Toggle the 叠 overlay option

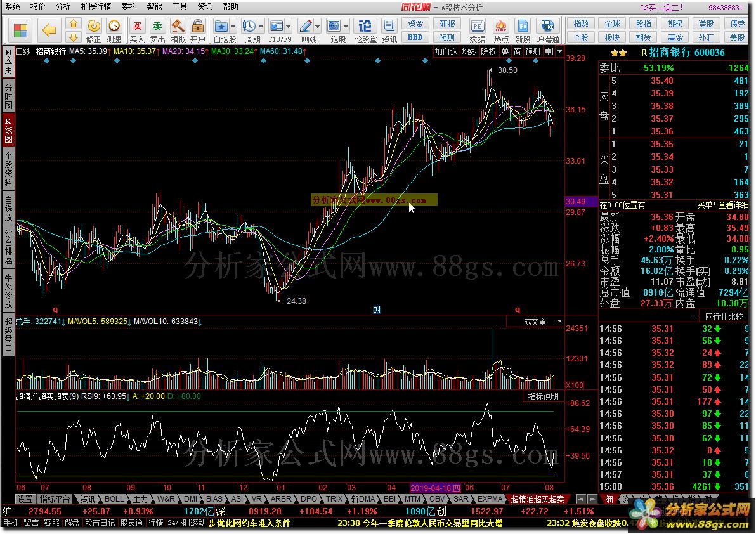click(x=505, y=51)
